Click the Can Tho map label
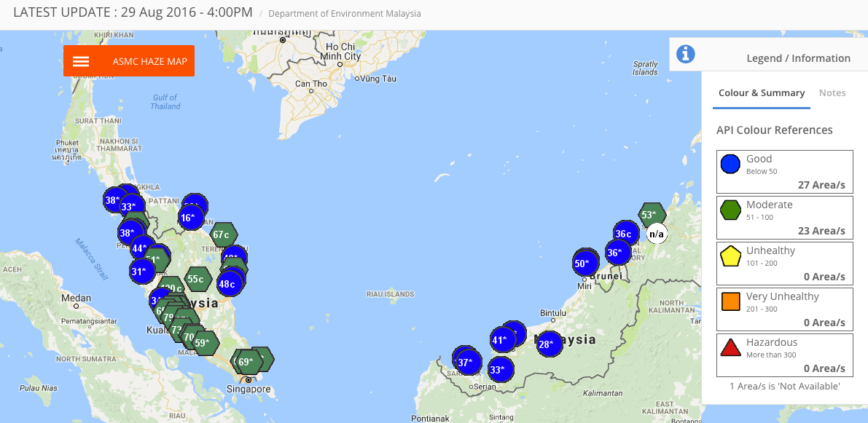 coord(310,84)
